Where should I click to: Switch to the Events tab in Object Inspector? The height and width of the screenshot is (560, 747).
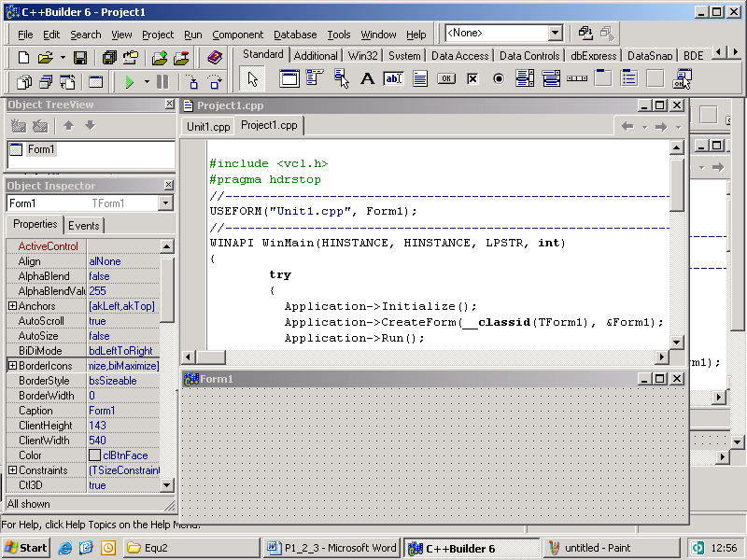[84, 226]
